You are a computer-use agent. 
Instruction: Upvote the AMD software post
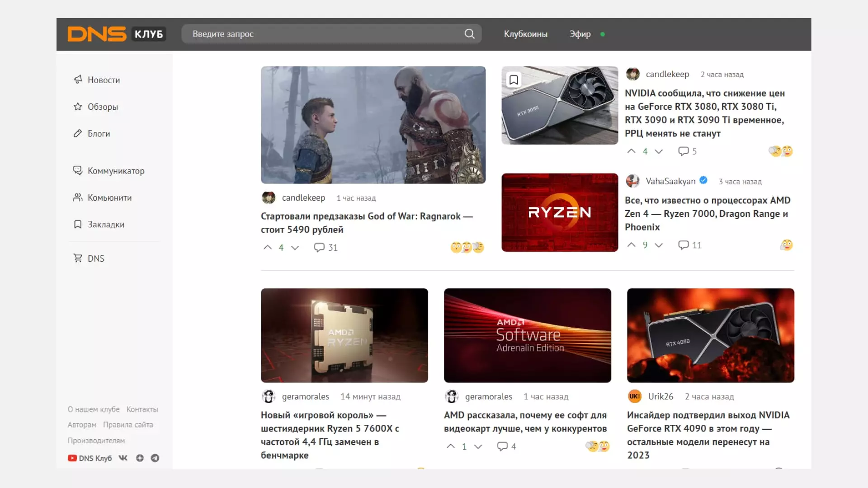pyautogui.click(x=451, y=446)
